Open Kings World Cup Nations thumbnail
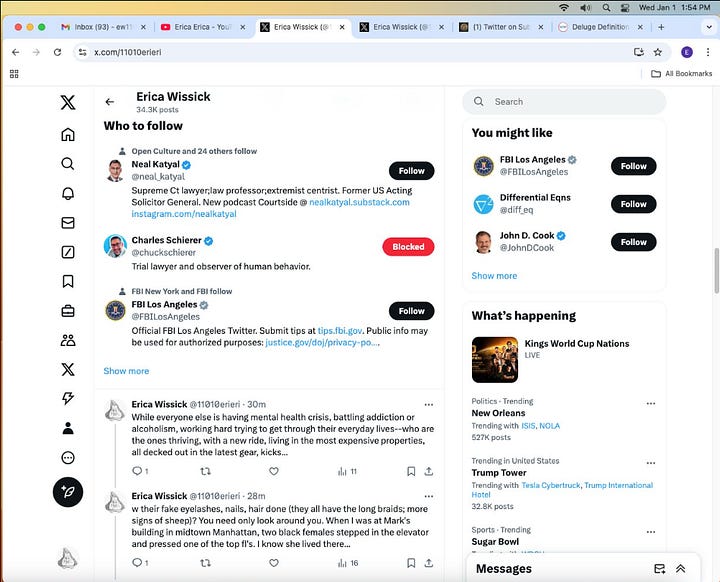 (x=495, y=360)
